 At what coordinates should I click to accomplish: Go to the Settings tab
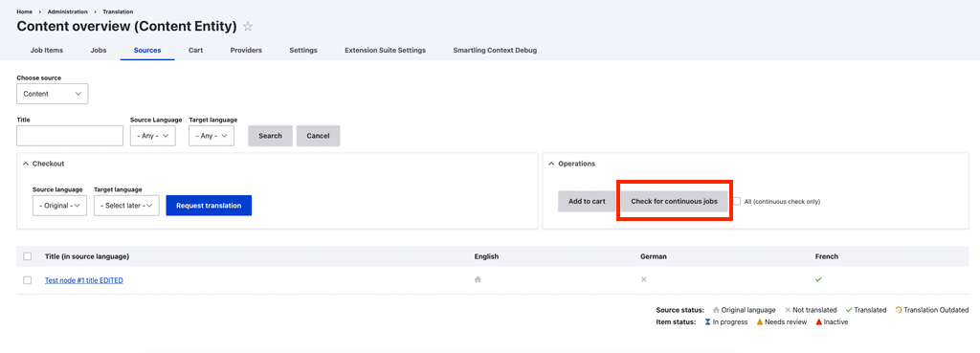(303, 50)
